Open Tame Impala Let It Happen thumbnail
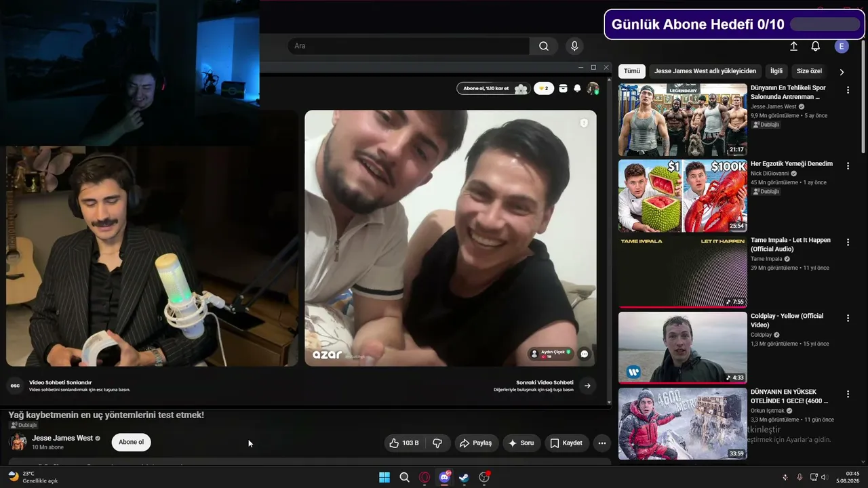Screen dimensions: 868x488 pyautogui.click(x=682, y=272)
